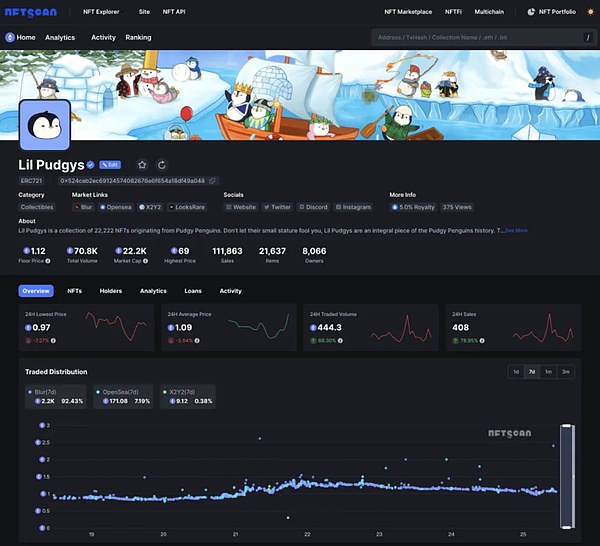This screenshot has height=546, width=600.
Task: Open the Multichain dropdown
Action: pos(489,11)
